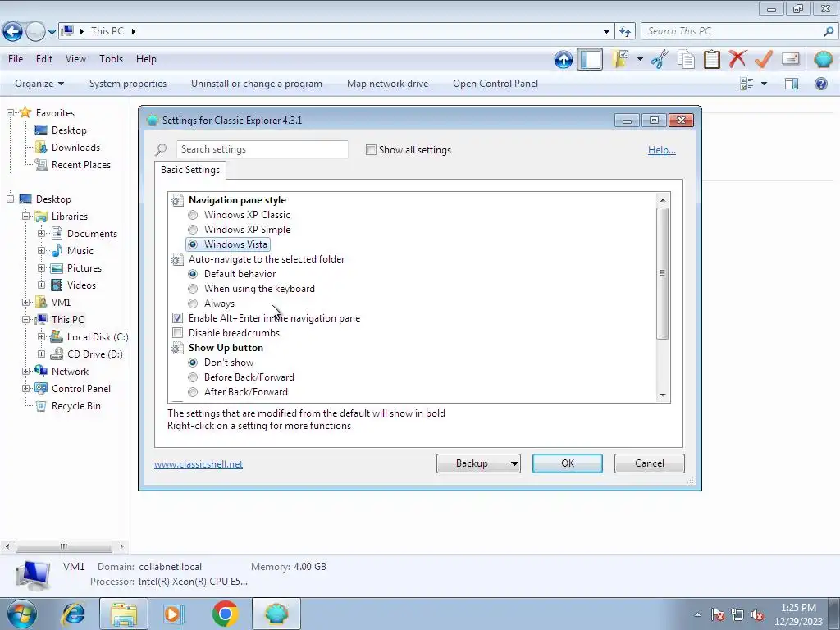Click the Copy pages icon
Image resolution: width=840 pixels, height=630 pixels.
[x=686, y=59]
